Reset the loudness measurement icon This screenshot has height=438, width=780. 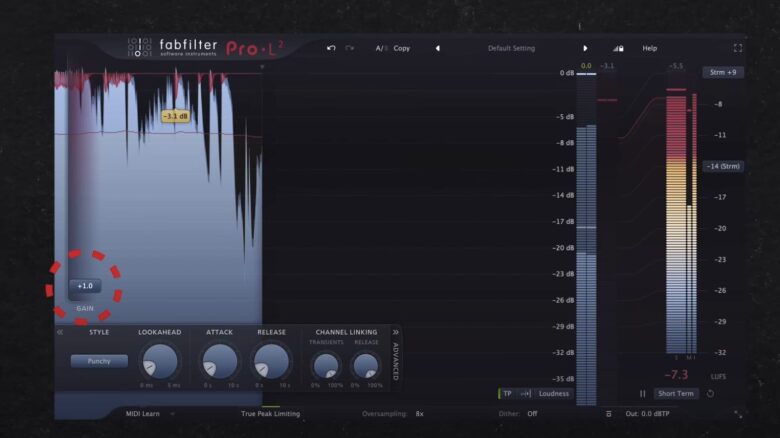coord(710,394)
